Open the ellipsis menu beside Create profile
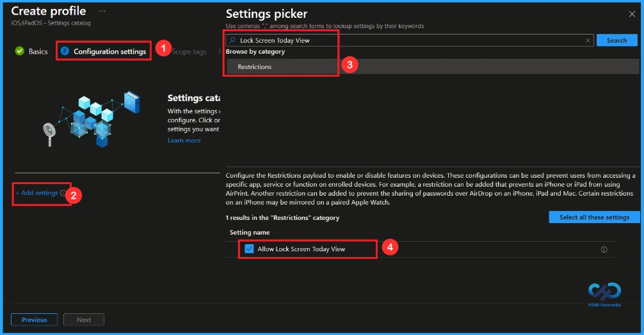The height and width of the screenshot is (335, 644). point(102,11)
